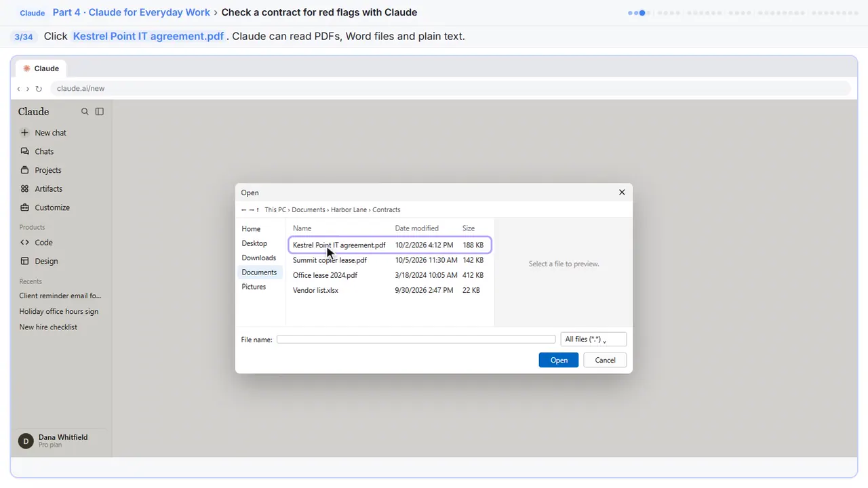Select Pictures in the dialog's left pane
Viewport: 868px width, 488px height.
pyautogui.click(x=254, y=287)
